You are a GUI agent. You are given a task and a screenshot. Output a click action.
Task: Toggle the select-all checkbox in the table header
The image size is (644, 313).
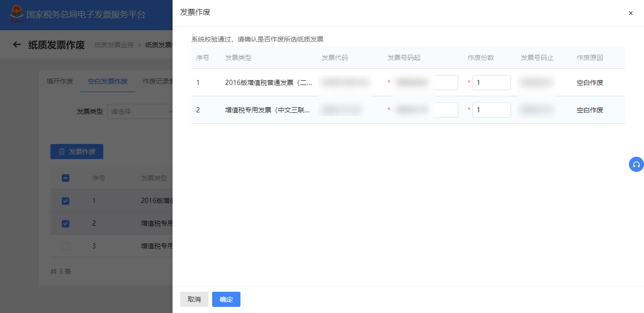tap(66, 178)
